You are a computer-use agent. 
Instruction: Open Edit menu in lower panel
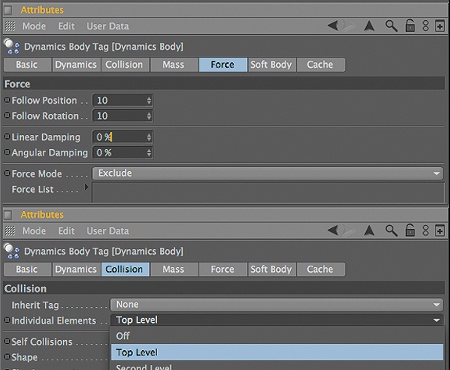click(x=66, y=231)
